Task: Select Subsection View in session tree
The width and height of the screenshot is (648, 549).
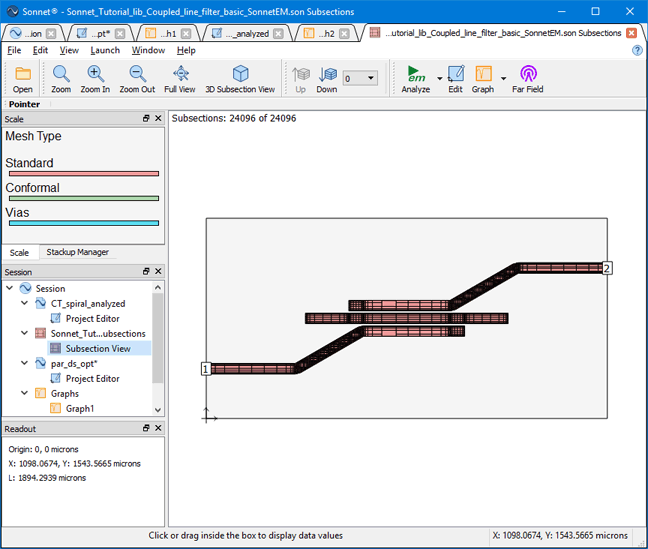Action: tap(98, 348)
